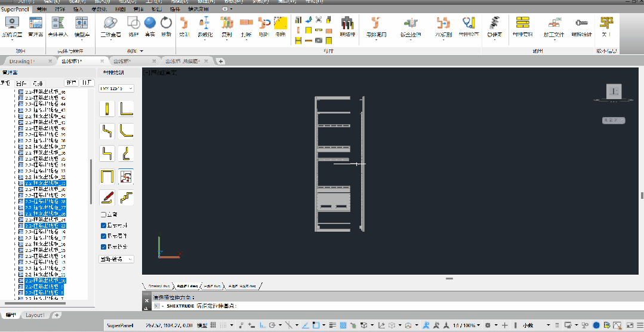Click the new tab plus button
This screenshot has width=644, height=332.
(221, 62)
